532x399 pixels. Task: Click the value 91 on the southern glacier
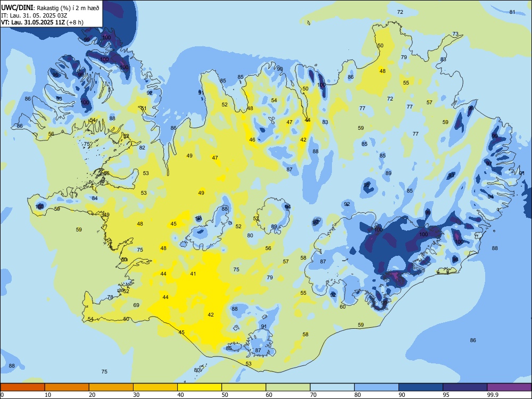[x=264, y=327]
